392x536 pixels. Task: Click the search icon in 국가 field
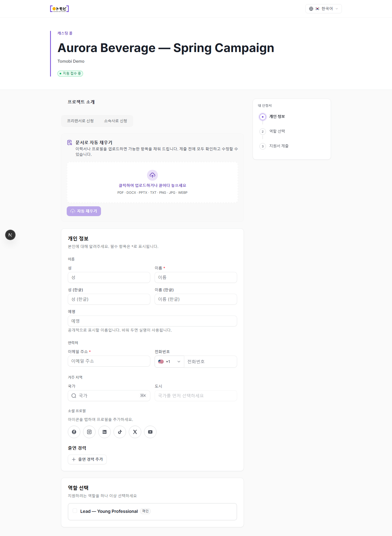tap(74, 396)
